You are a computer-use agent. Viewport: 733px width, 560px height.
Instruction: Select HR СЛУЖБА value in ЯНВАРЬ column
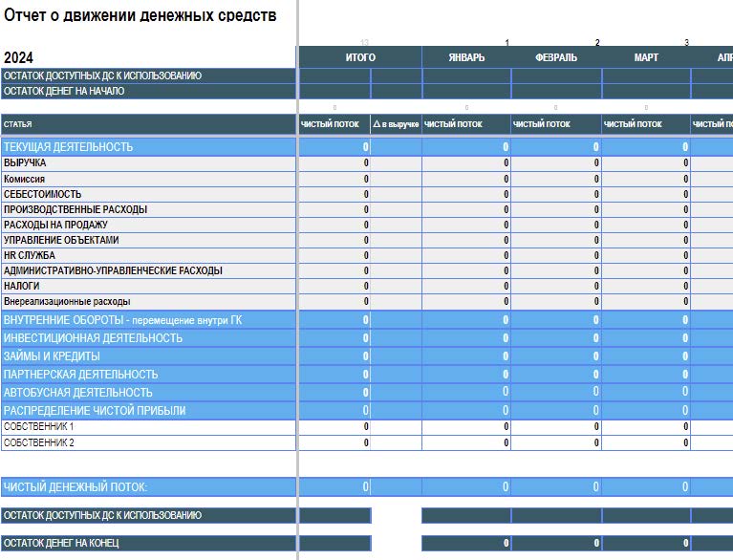pyautogui.click(x=466, y=255)
